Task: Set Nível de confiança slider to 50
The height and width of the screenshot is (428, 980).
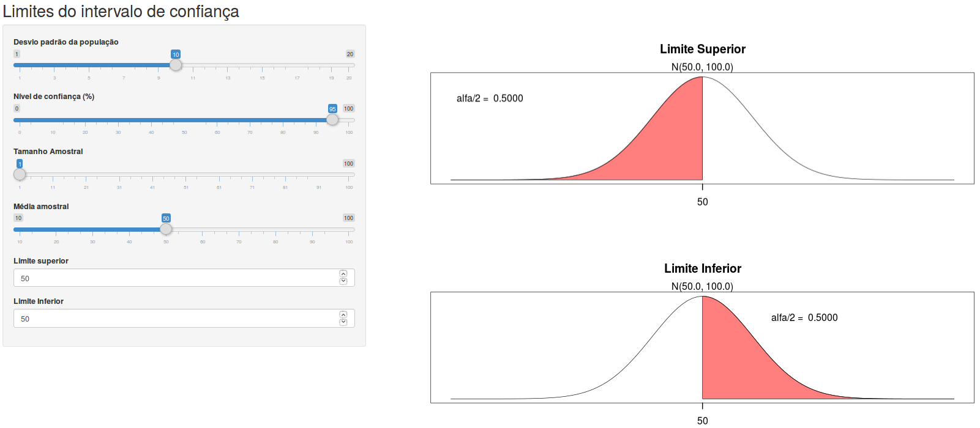Action: click(x=184, y=120)
